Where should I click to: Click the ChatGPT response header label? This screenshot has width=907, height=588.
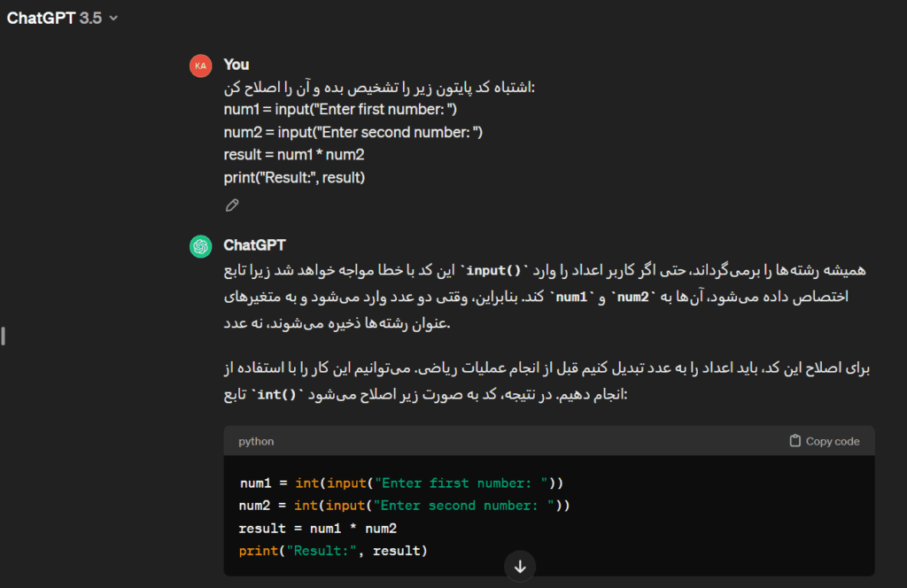pos(255,245)
